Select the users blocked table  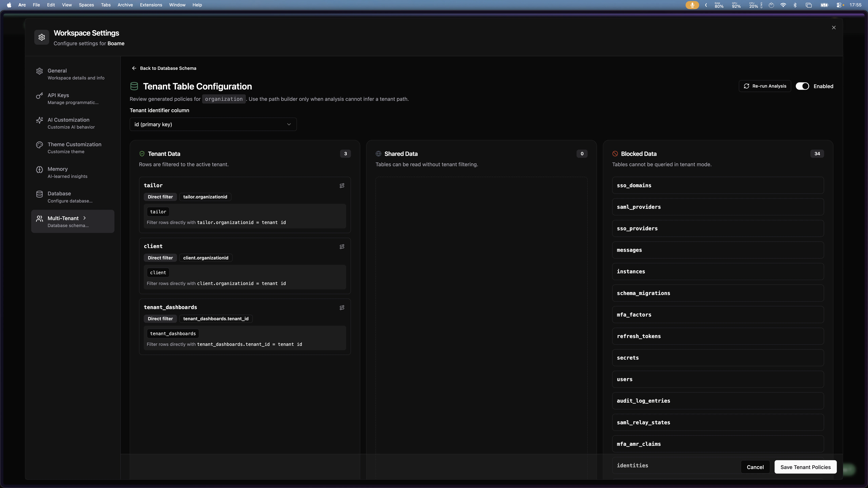[718, 380]
